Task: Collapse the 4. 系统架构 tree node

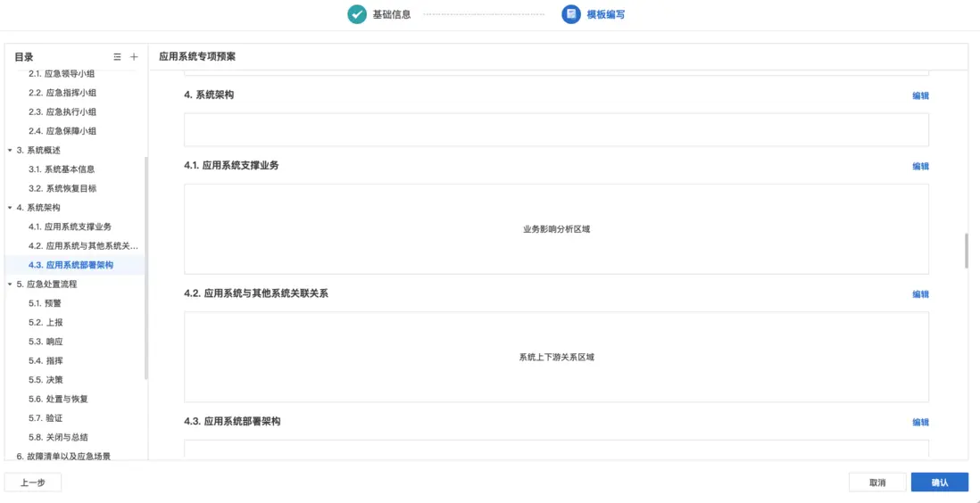Action: coord(10,208)
